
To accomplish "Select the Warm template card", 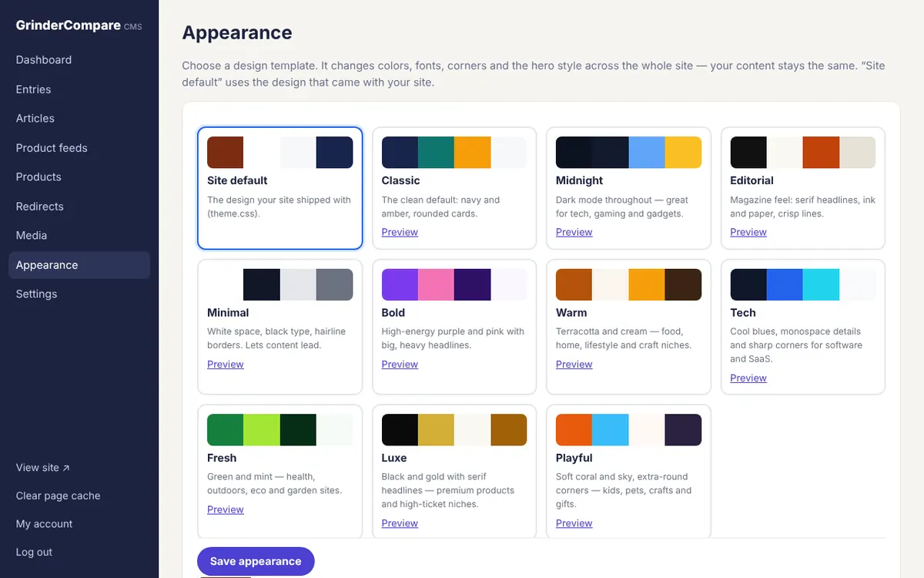I will (x=628, y=327).
